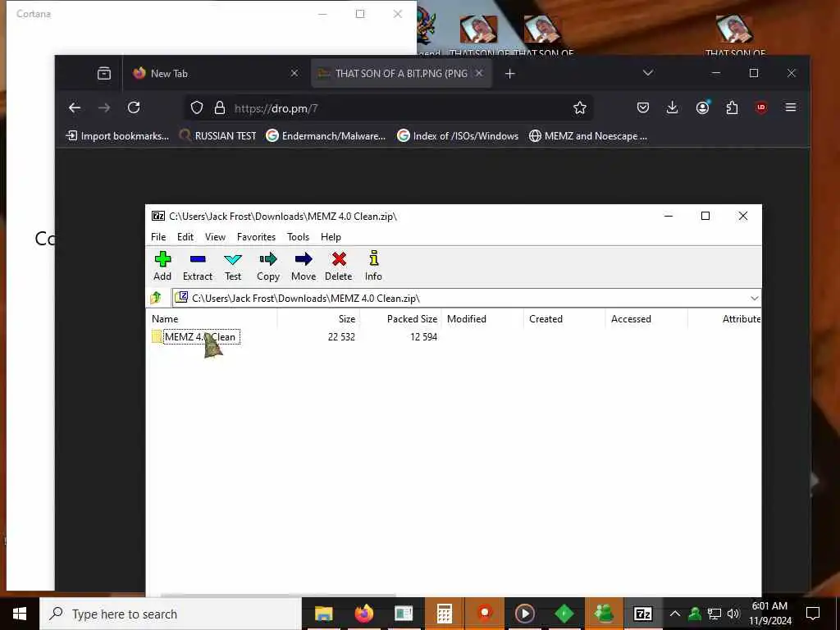Open Firefox account icon
The image size is (840, 630).
point(702,107)
